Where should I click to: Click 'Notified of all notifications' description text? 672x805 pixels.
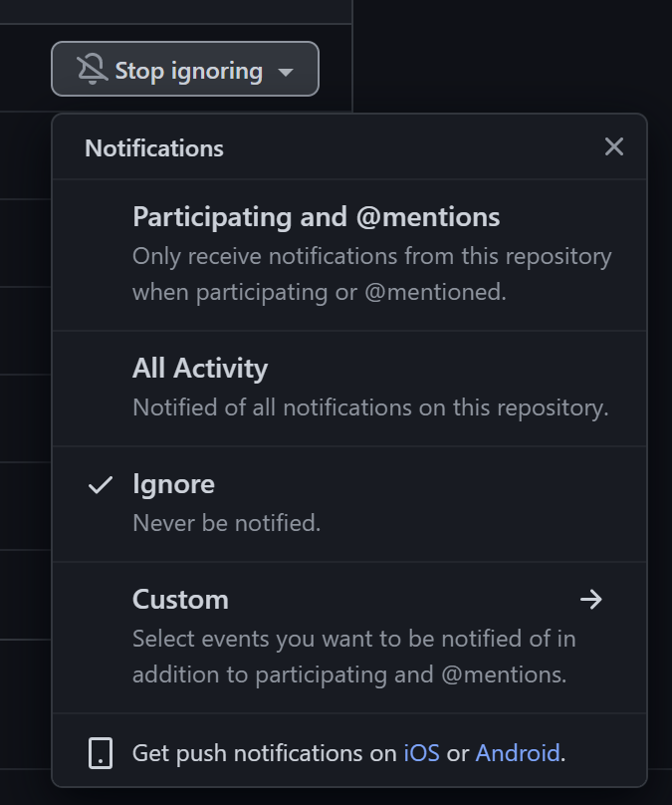pyautogui.click(x=370, y=407)
